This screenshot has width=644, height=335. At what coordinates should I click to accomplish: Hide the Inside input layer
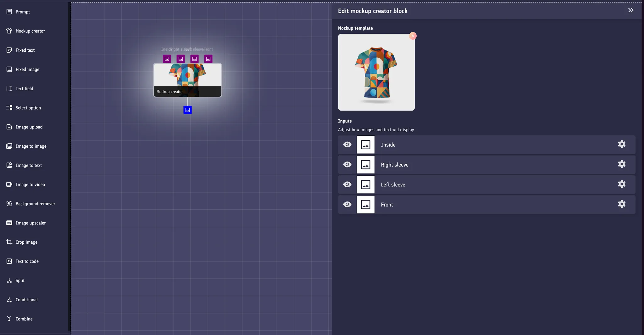pos(347,145)
